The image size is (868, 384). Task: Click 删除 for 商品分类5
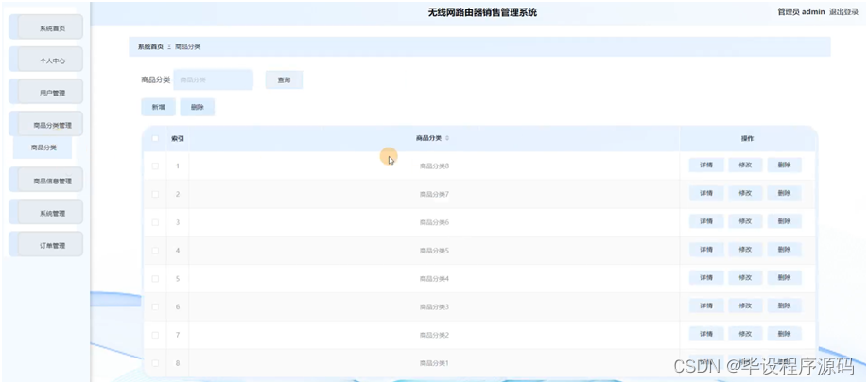pyautogui.click(x=785, y=250)
